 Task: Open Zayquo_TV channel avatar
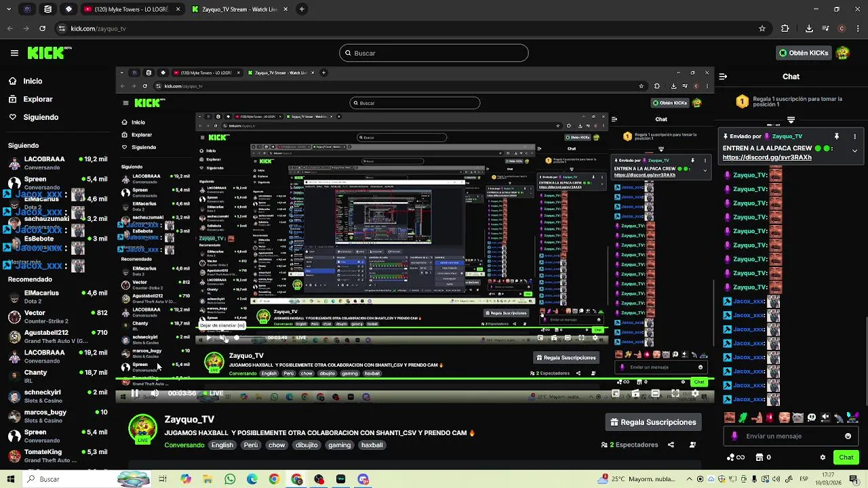tap(143, 429)
